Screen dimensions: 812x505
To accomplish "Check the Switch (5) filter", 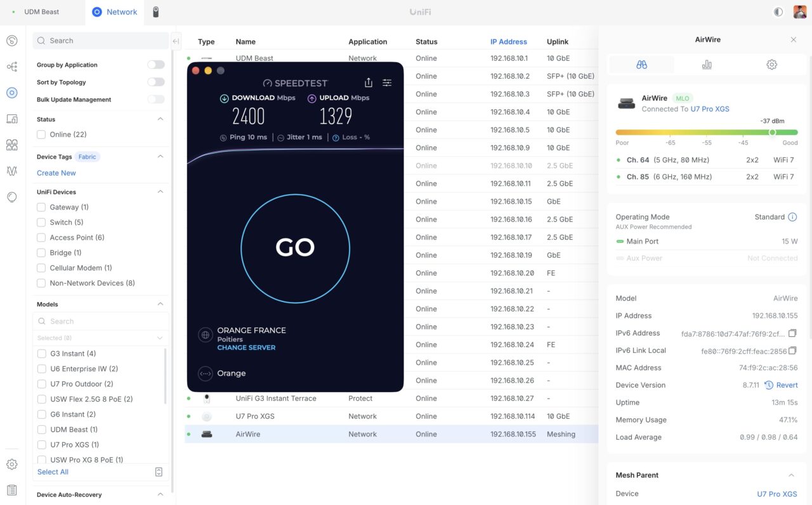I will 41,222.
